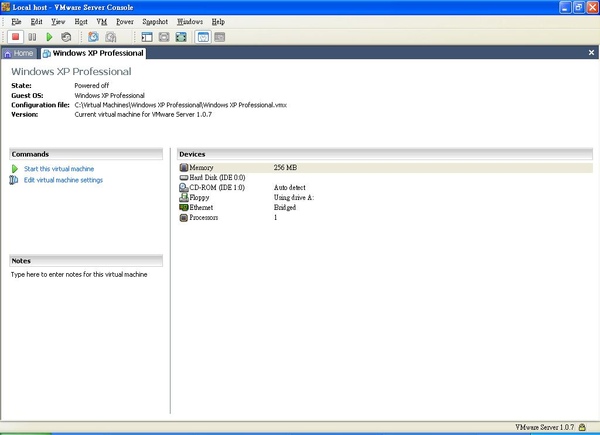Viewport: 600px width, 435px height.
Task: Click the Suspend (pause) toolbar icon
Action: click(x=32, y=37)
